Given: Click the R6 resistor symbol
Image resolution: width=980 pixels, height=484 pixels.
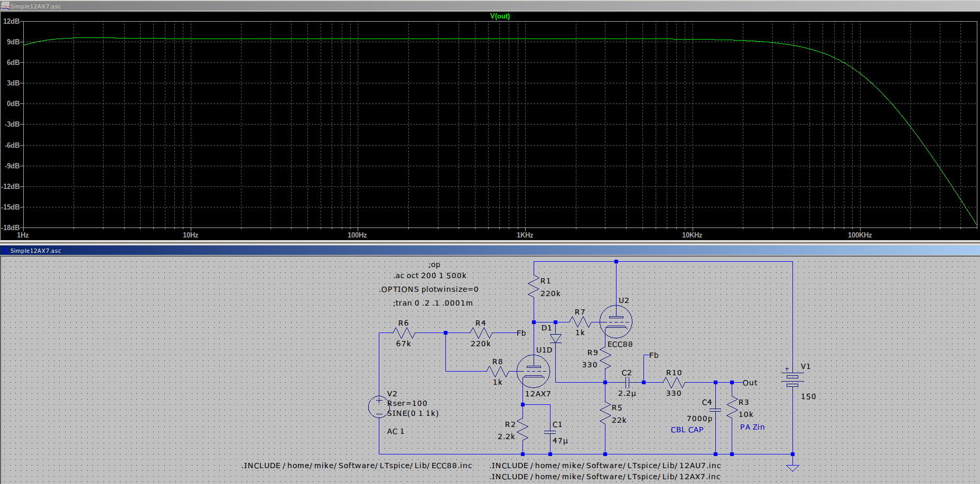Looking at the screenshot, I should coord(404,333).
